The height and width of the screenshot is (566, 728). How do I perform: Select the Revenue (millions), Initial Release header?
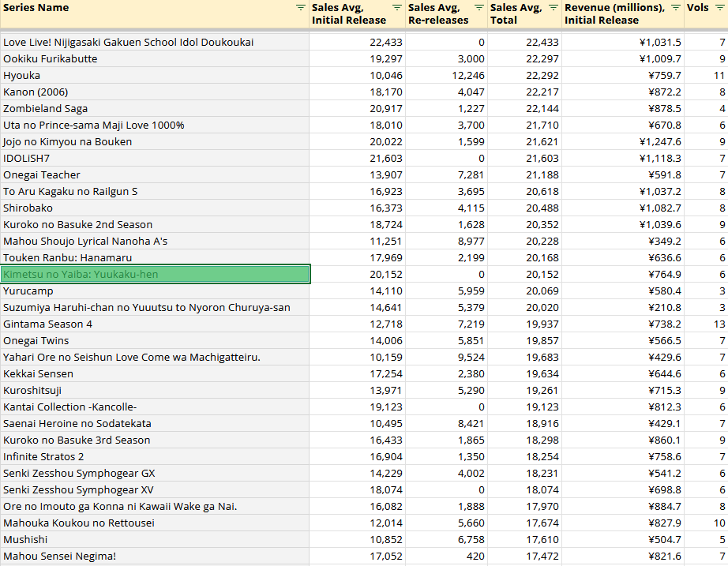point(623,14)
